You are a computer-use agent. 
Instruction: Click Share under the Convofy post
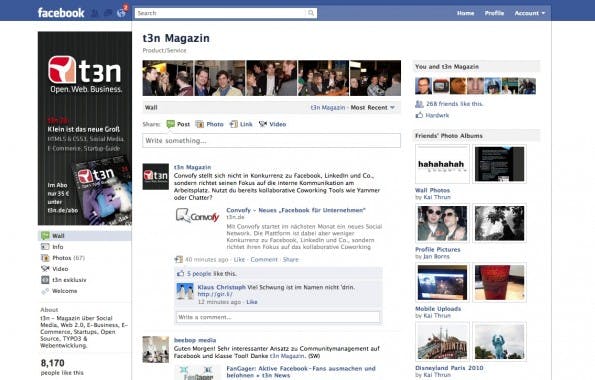[x=291, y=260]
